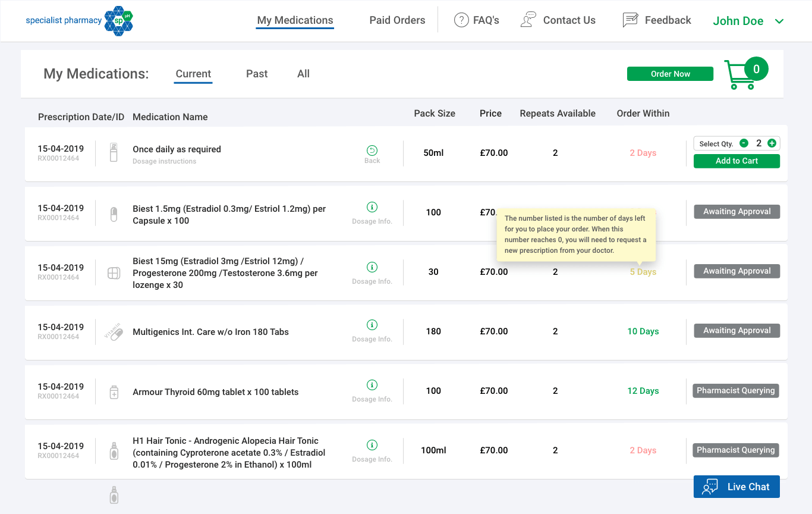Click the Add to Cart button

(737, 161)
